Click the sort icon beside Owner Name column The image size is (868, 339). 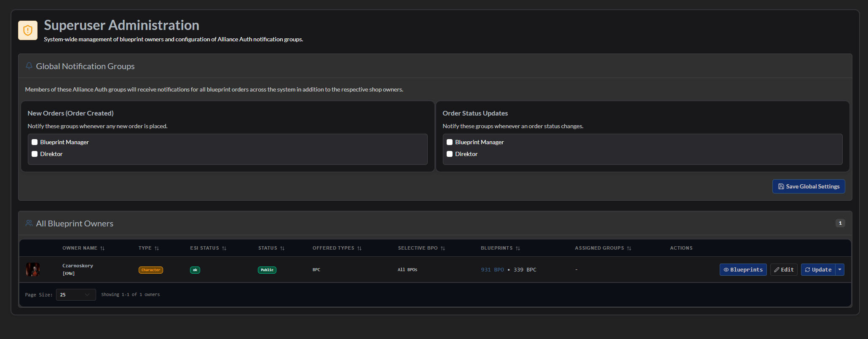pos(102,248)
